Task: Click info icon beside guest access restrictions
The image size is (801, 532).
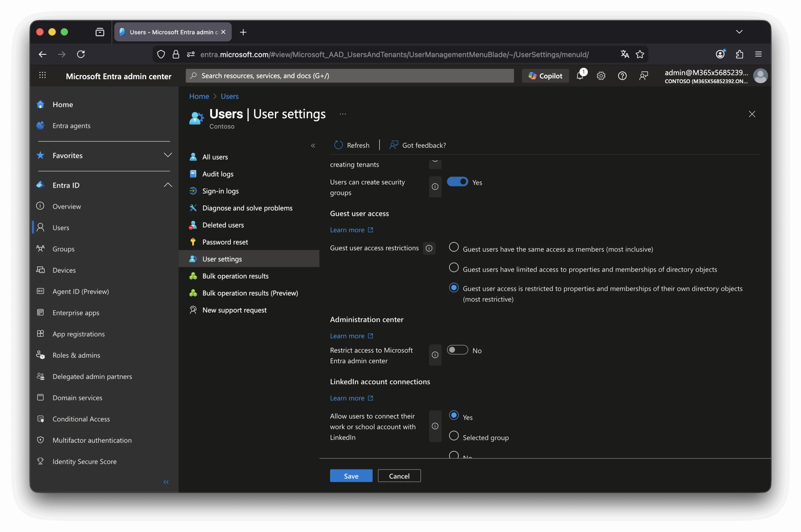Action: pos(429,248)
